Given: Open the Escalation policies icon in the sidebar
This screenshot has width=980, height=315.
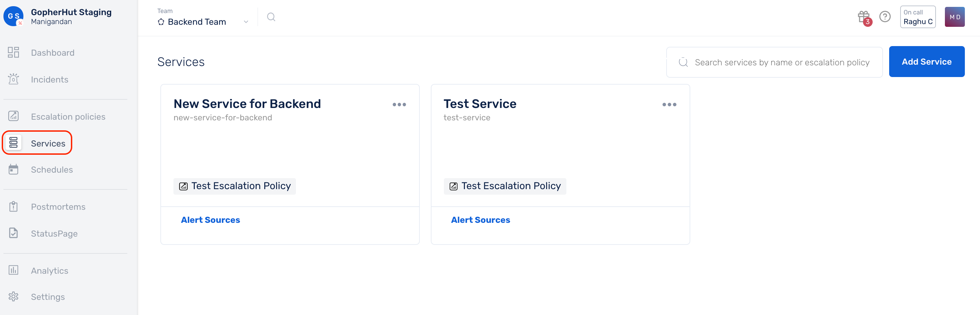Looking at the screenshot, I should pos(13,116).
